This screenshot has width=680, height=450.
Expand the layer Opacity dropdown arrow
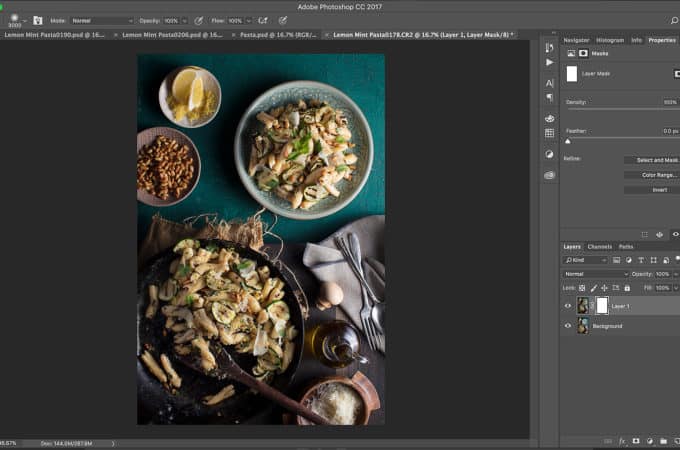(676, 274)
